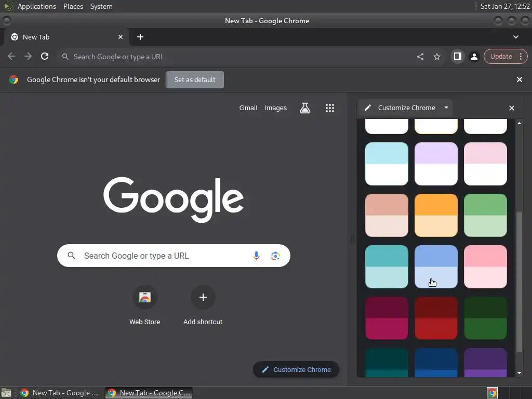The width and height of the screenshot is (532, 399).
Task: Select the salmon peach theme color
Action: pyautogui.click(x=387, y=215)
